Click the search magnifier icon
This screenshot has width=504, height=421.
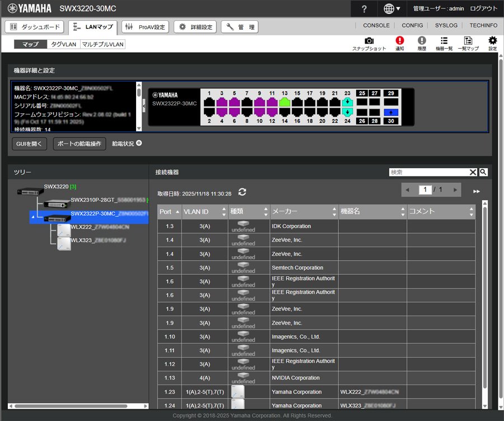coord(483,172)
